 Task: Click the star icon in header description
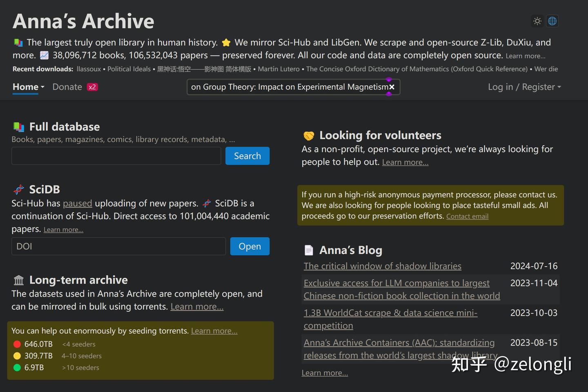coord(226,42)
